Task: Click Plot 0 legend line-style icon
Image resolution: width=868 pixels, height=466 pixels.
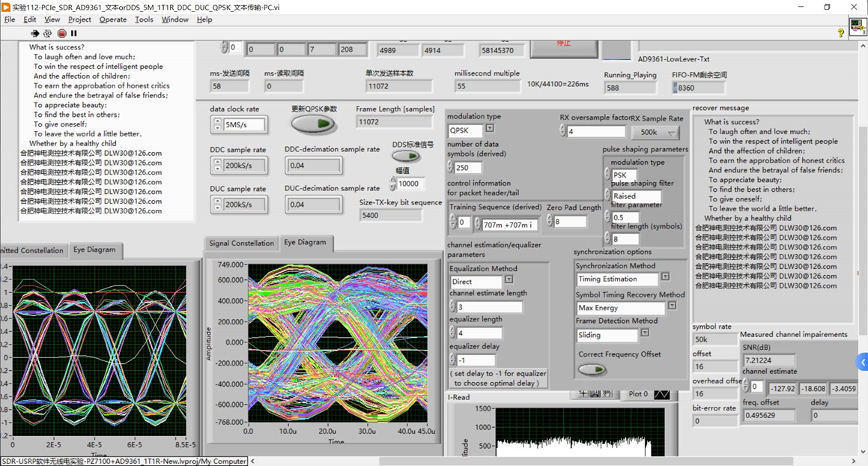Action: click(x=662, y=395)
